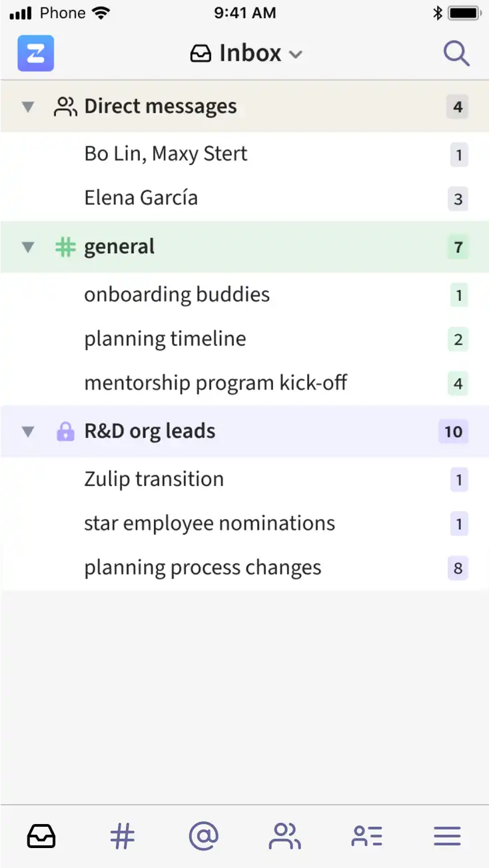Open search with the magnifier icon
Image resolution: width=489 pixels, height=868 pixels.
point(456,53)
